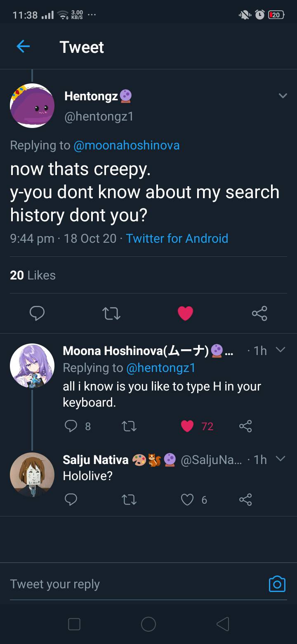297x644 pixels.
Task: Share the main tweet via the share icon
Action: pos(259,313)
